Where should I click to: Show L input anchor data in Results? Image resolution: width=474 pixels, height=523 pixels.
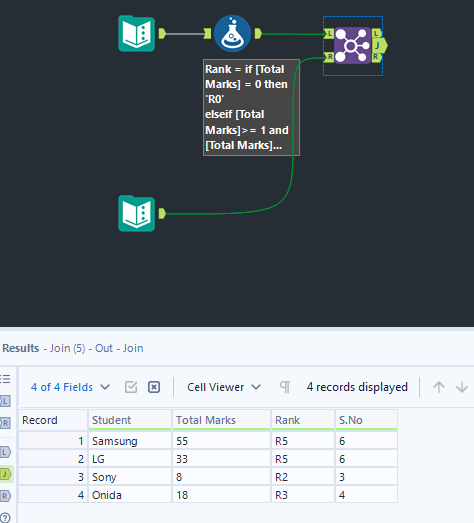5,401
